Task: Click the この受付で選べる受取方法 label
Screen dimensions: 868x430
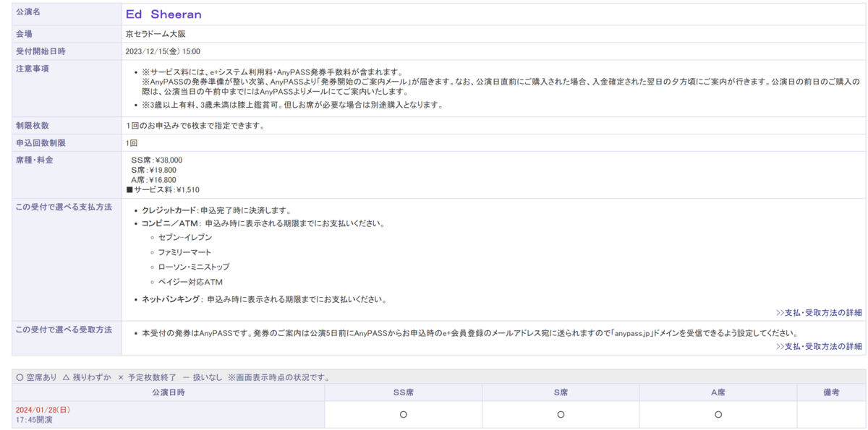Action: point(64,330)
